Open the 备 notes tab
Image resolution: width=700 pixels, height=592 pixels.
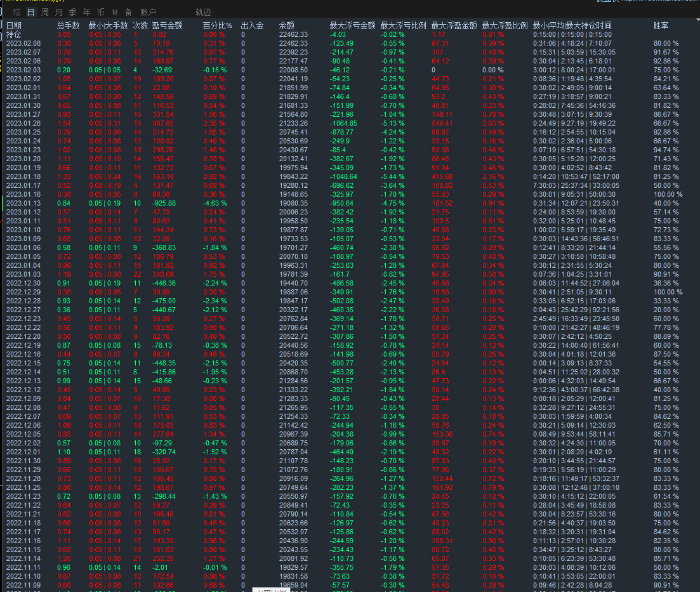pyautogui.click(x=129, y=12)
